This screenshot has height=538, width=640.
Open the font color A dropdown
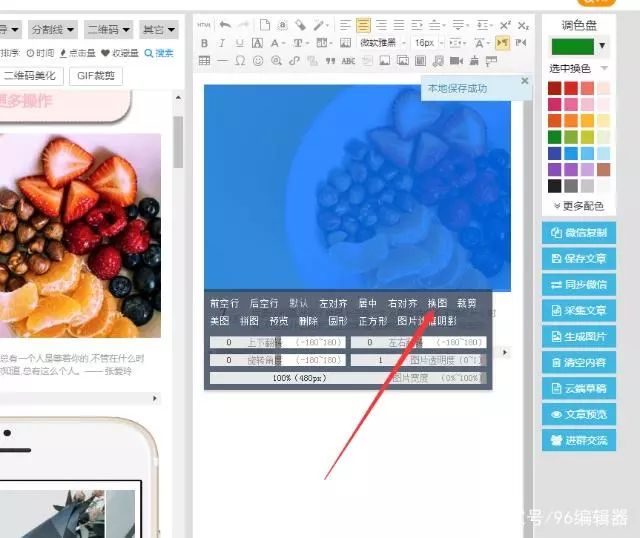pos(278,43)
